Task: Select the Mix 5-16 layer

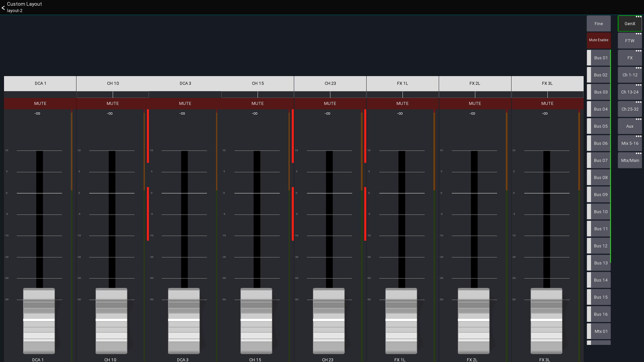Action: pos(629,143)
